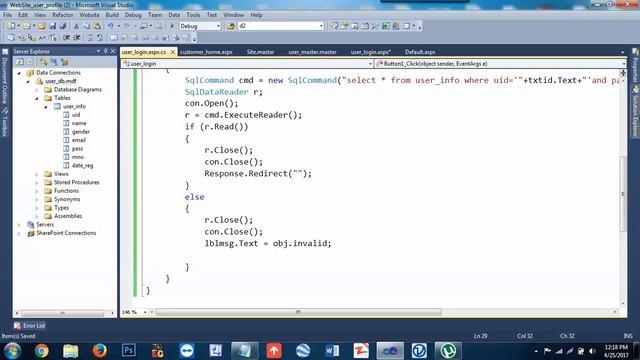Open the d2 find combo box
Viewport: 640px width, 360px height.
pos(281,26)
